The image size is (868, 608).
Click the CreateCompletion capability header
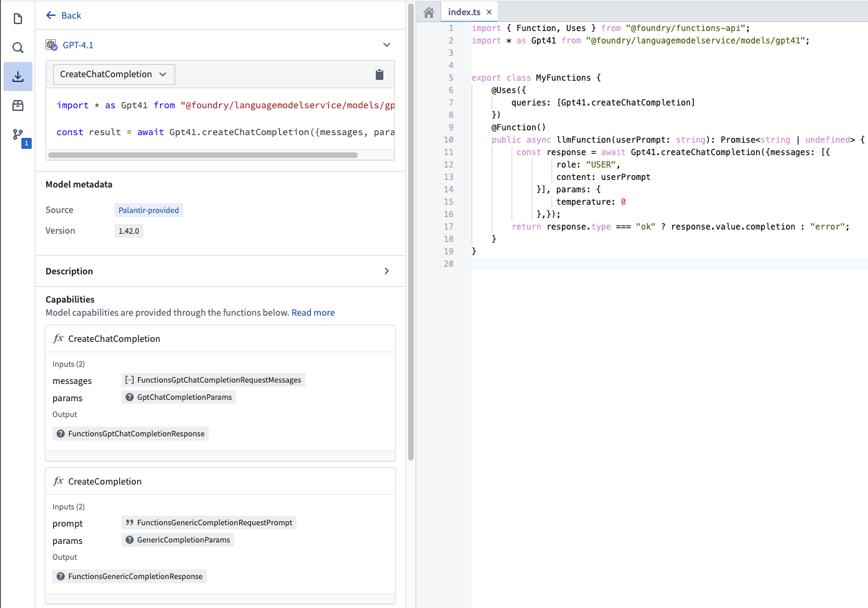click(220, 481)
